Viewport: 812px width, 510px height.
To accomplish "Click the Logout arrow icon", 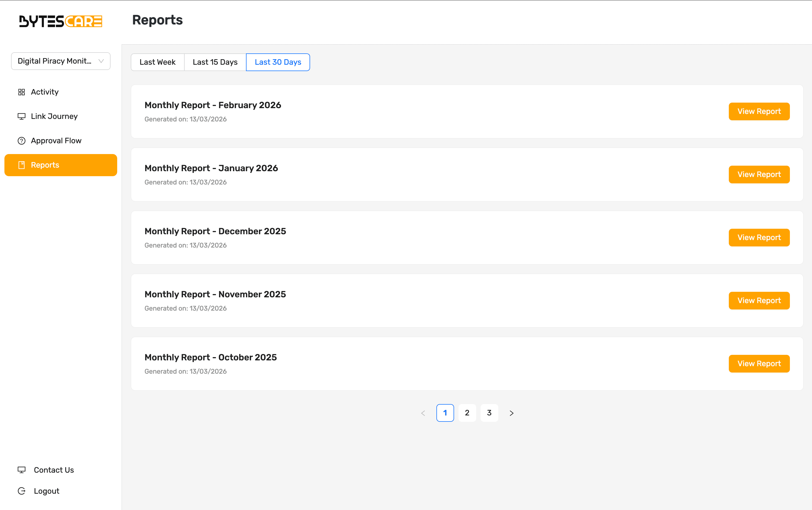I will tap(22, 491).
